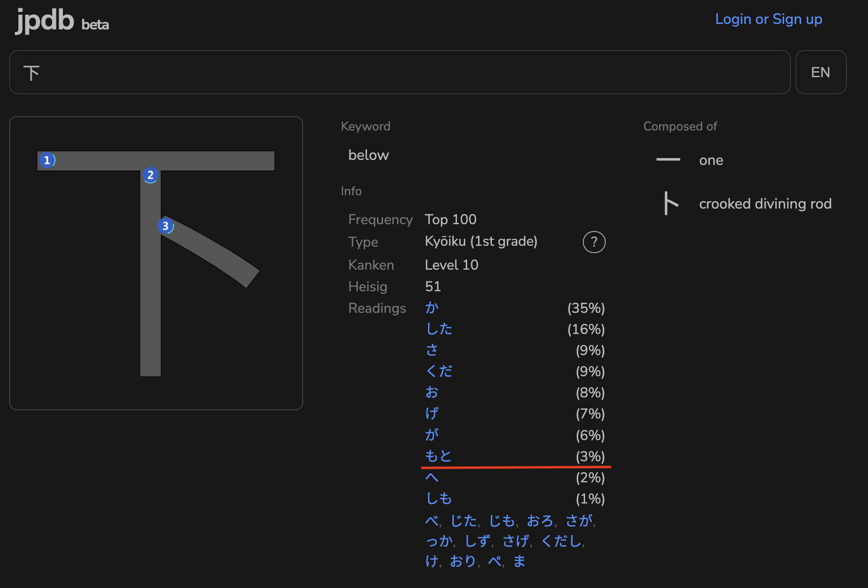Screen dimensions: 868x588
Task: Open the した reading link
Action: 439,329
